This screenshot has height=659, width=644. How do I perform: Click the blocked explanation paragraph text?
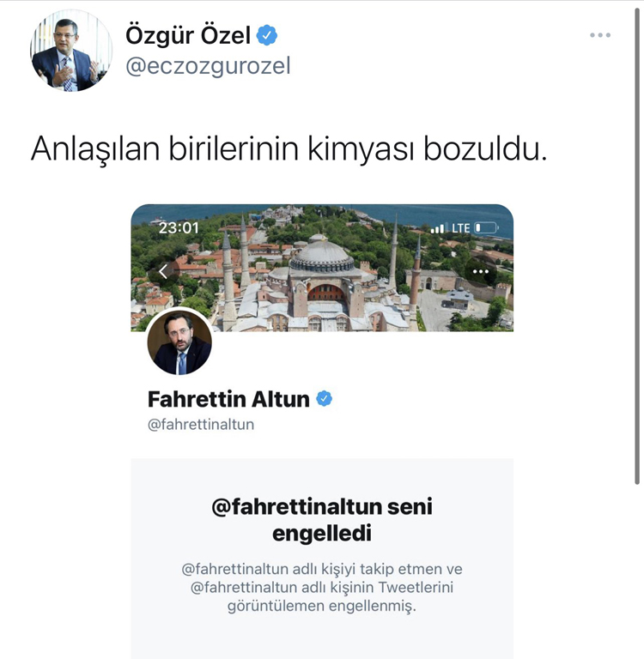coord(322,587)
